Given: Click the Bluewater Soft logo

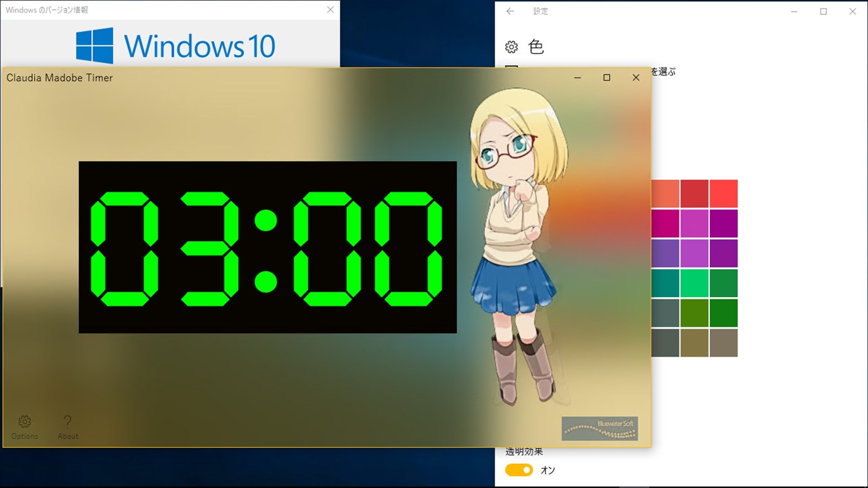Looking at the screenshot, I should pyautogui.click(x=599, y=428).
